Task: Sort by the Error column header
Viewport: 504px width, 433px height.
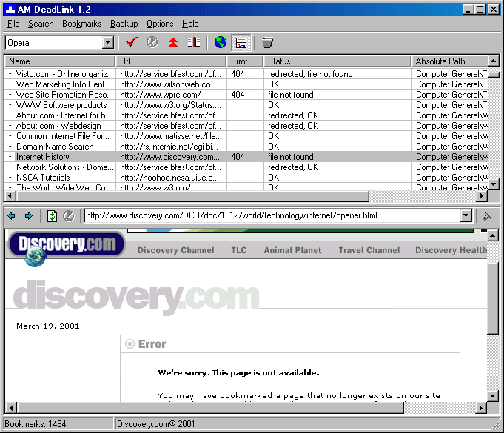Action: [245, 61]
